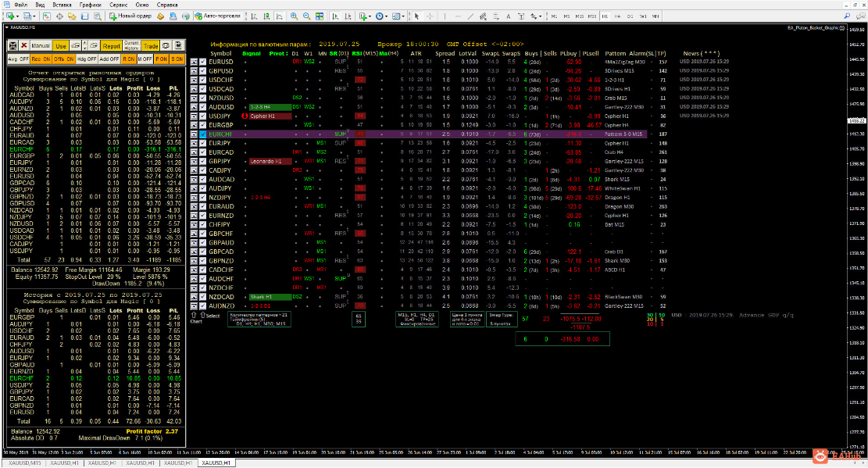Toggle the Data Window crosshair icon
This screenshot has width=868, height=468.
coord(59,16)
